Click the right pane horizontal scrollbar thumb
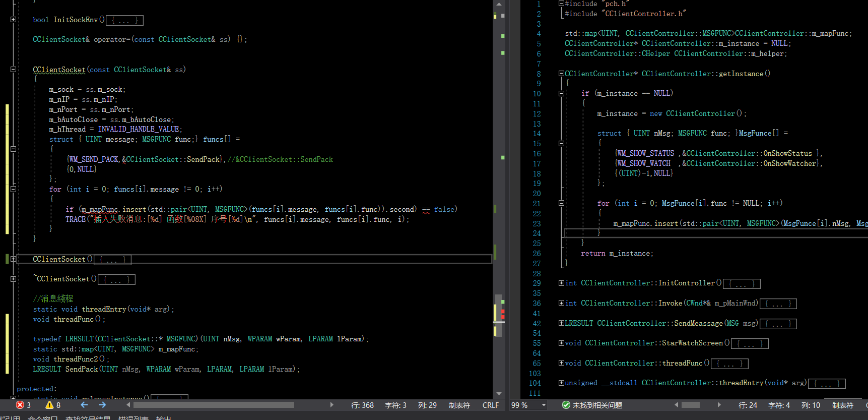 (691, 405)
